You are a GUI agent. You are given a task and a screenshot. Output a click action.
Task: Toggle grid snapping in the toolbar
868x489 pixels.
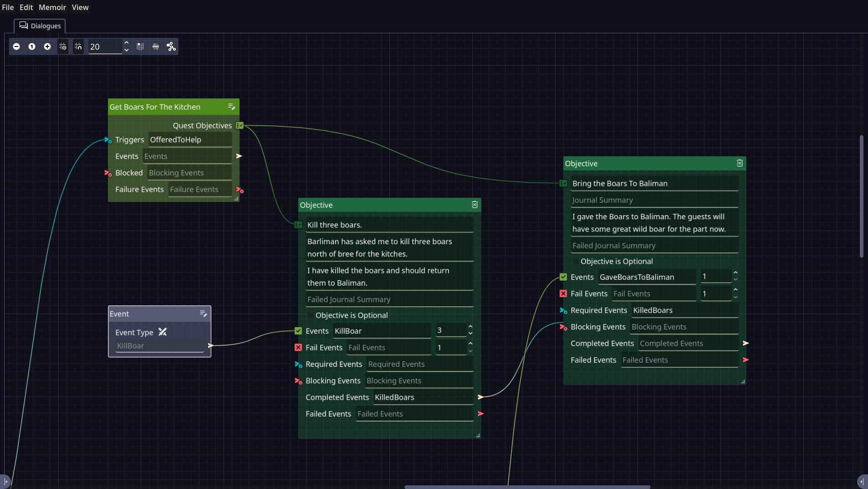[63, 46]
